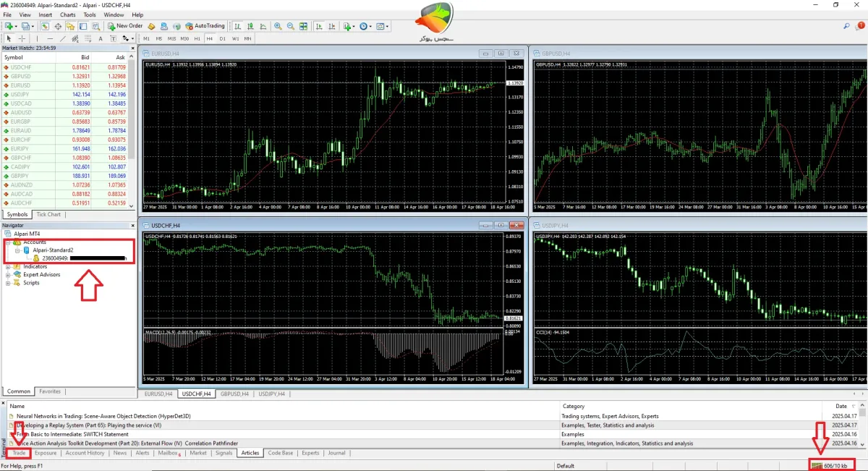The width and height of the screenshot is (868, 471).
Task: Switch the timeframe to H1
Action: point(197,38)
